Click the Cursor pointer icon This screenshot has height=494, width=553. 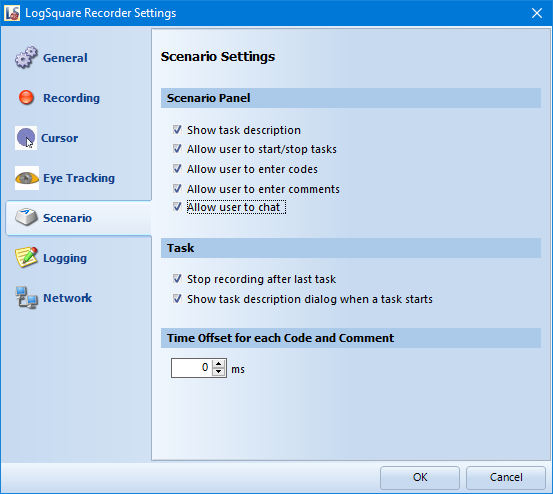click(x=26, y=138)
